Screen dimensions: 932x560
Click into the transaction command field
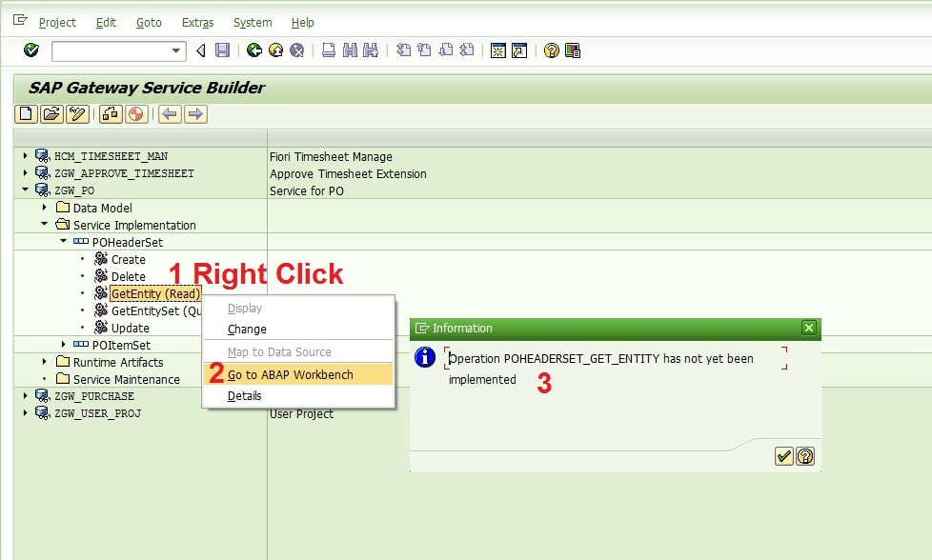(111, 51)
